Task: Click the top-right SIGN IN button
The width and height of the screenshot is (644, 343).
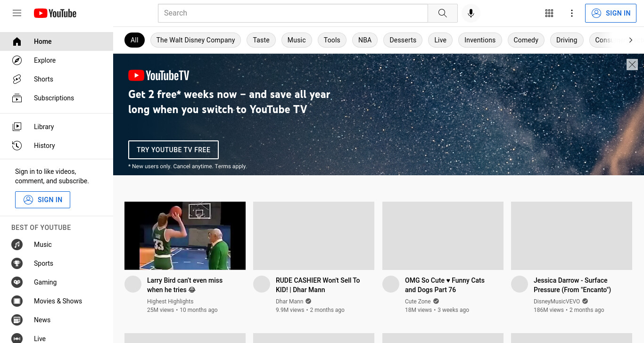Action: 611,13
